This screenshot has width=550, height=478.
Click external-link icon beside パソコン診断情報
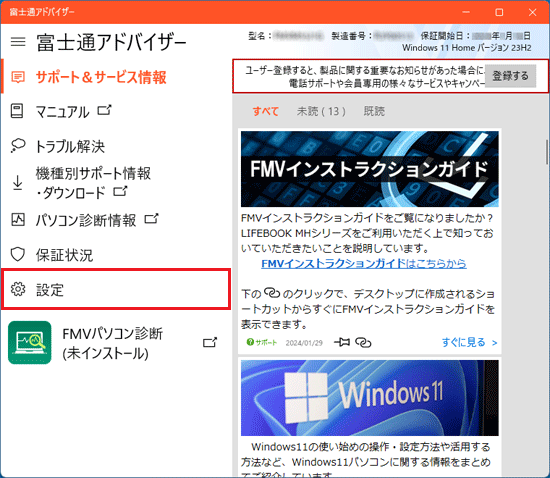[x=152, y=219]
